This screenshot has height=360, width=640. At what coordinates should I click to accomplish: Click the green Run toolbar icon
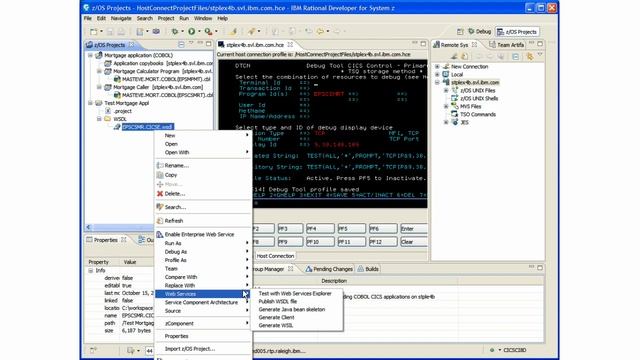coord(191,31)
